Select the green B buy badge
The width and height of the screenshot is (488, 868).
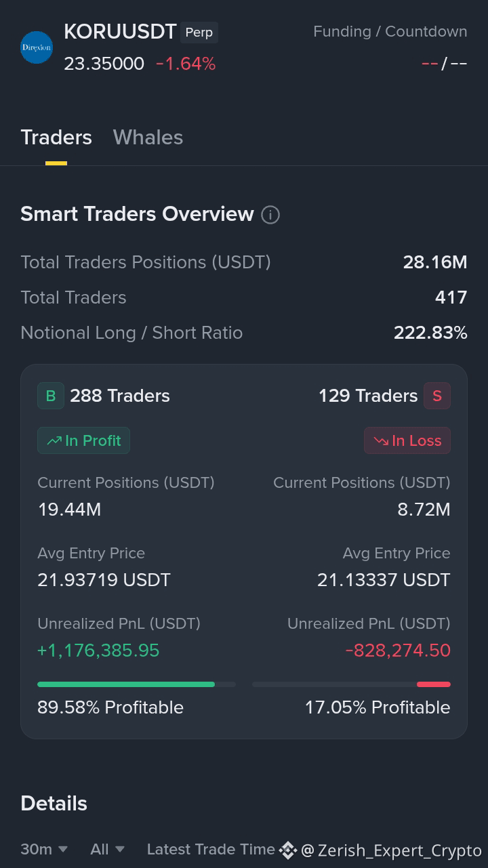51,396
